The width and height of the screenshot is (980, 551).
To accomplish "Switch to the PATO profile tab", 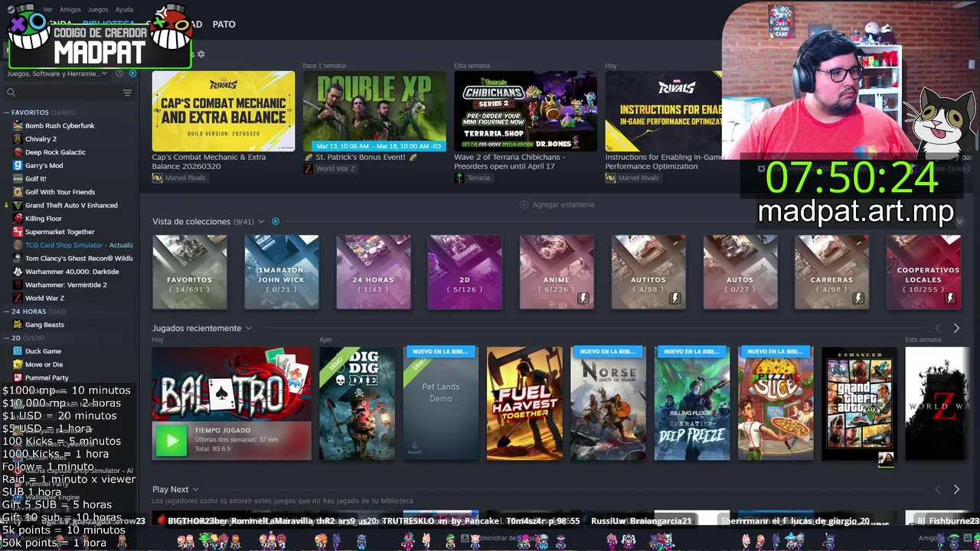I will (x=224, y=24).
